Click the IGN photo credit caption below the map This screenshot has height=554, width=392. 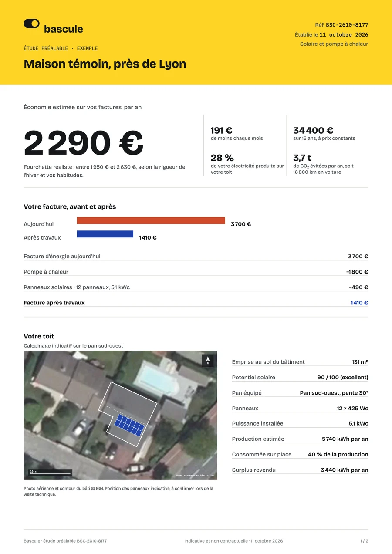[118, 491]
